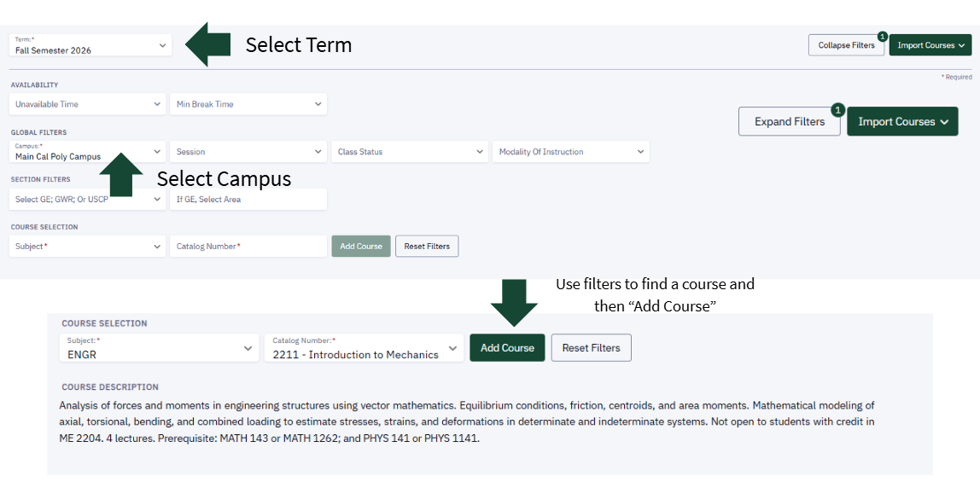Select the Main Cal Poly Campus dropdown
The image size is (980, 488).
pos(87,152)
